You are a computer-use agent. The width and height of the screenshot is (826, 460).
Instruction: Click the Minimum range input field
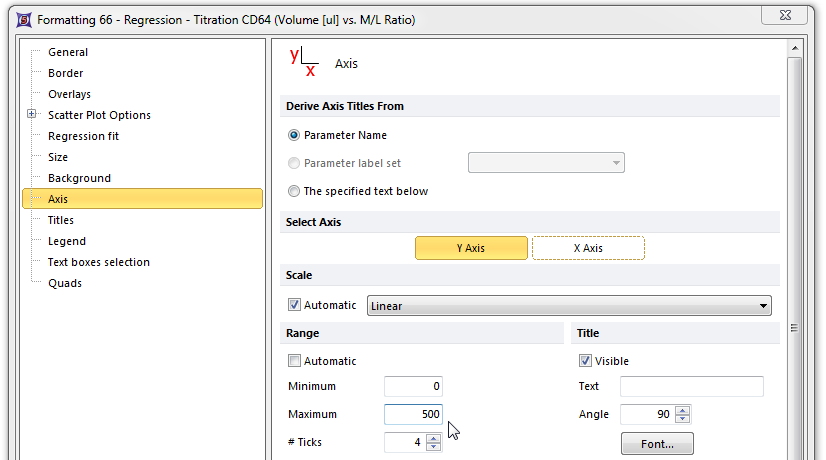413,387
